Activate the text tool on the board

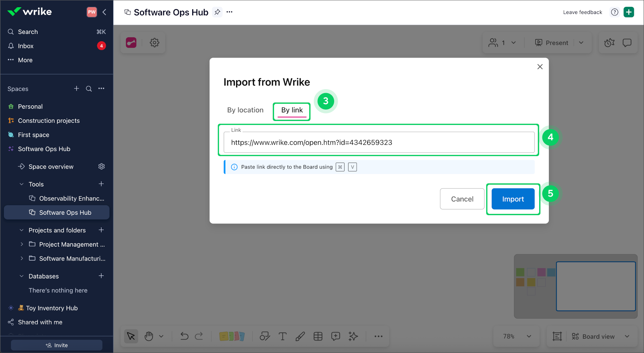pyautogui.click(x=282, y=336)
